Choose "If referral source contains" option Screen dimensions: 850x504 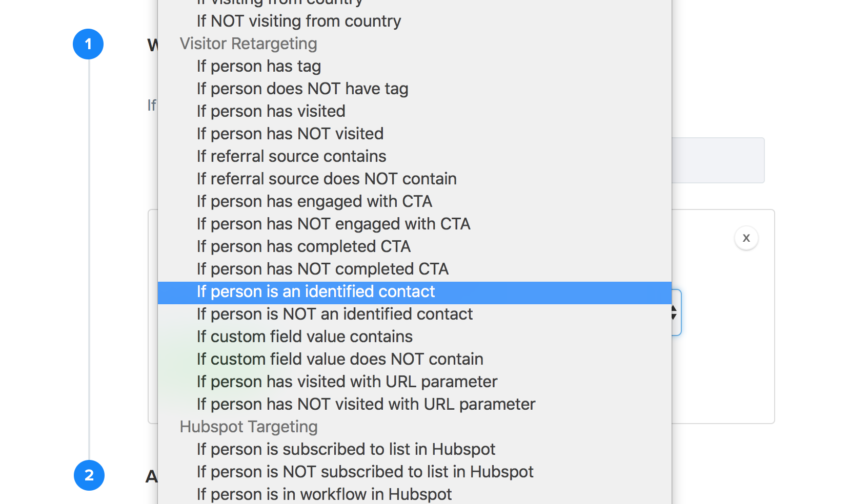[291, 156]
